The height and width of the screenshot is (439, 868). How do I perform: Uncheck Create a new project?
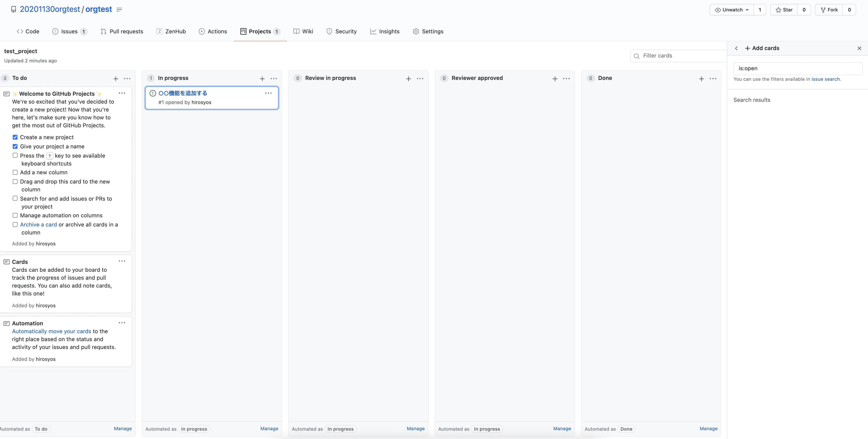pyautogui.click(x=15, y=137)
